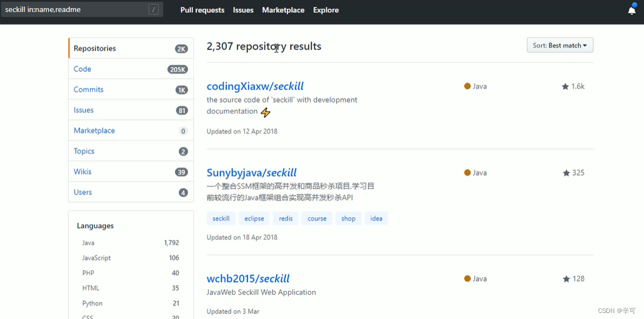Click the Java language dot for wchb2015/seckill
The image size is (644, 319).
pos(468,279)
